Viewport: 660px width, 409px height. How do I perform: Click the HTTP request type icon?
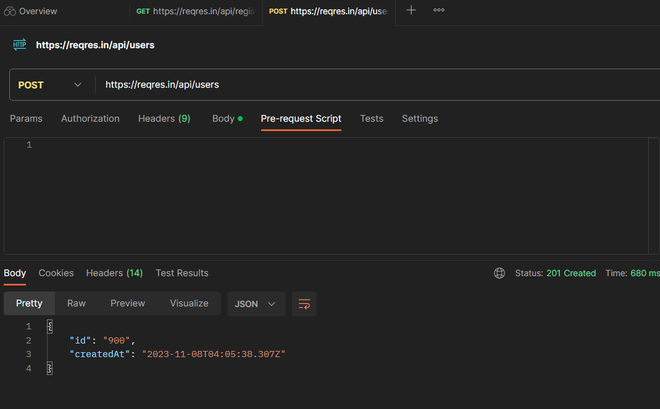point(19,45)
